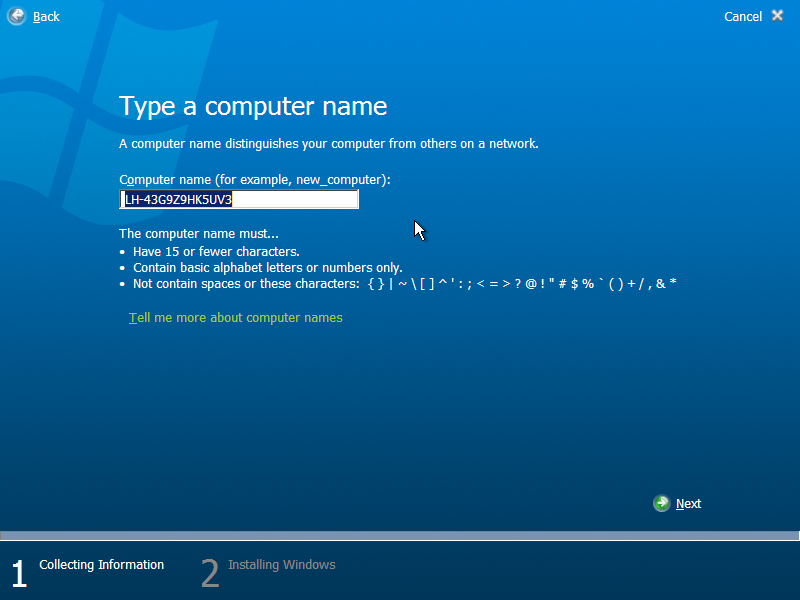Viewport: 800px width, 600px height.
Task: Click the 'Type a computer name' heading
Action: 253,106
